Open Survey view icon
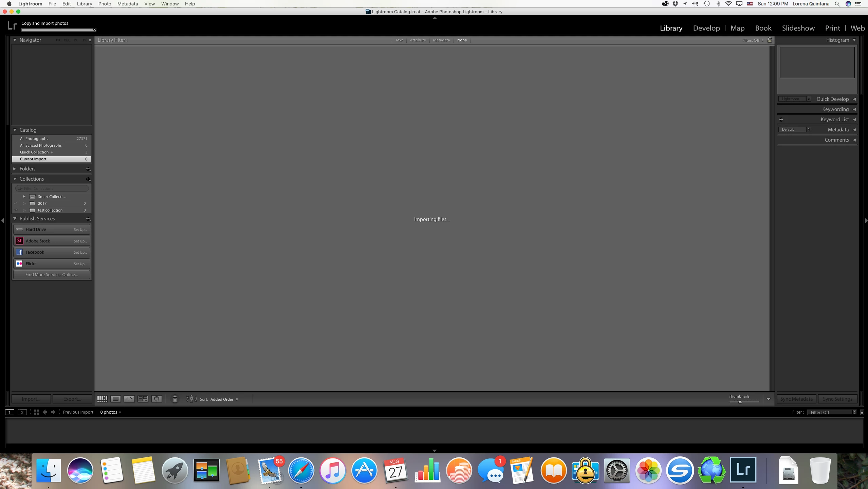The height and width of the screenshot is (489, 868). coord(143,399)
